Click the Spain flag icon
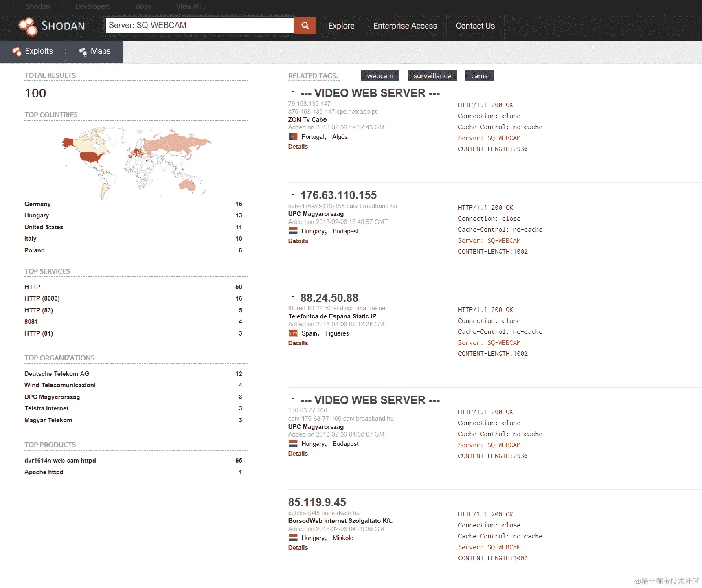Screen dimensions: 702x588 293,333
